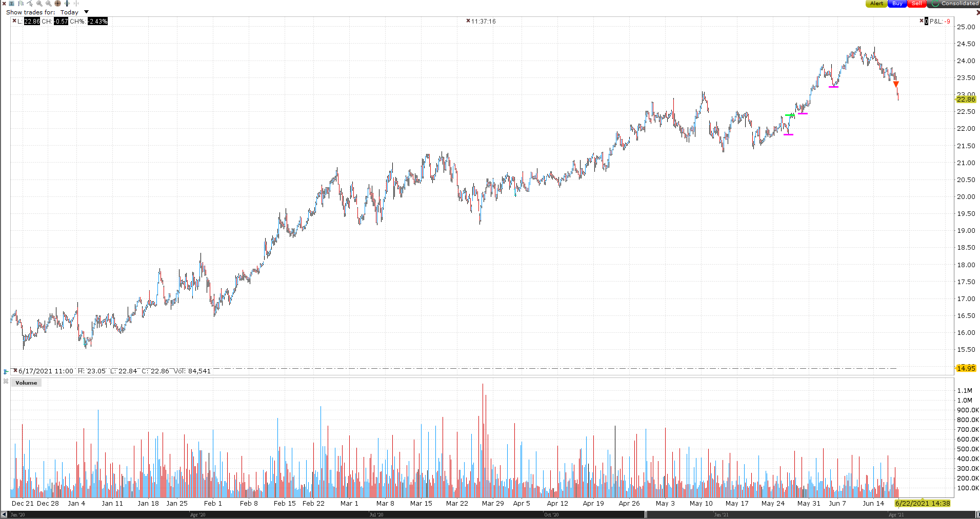980x519 pixels.
Task: Close the P&L label
Action: (922, 21)
